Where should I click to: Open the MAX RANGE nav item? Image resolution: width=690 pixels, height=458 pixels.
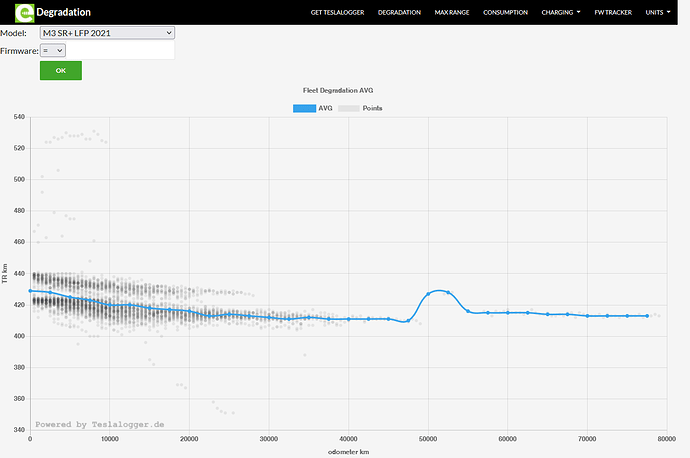[x=452, y=12]
